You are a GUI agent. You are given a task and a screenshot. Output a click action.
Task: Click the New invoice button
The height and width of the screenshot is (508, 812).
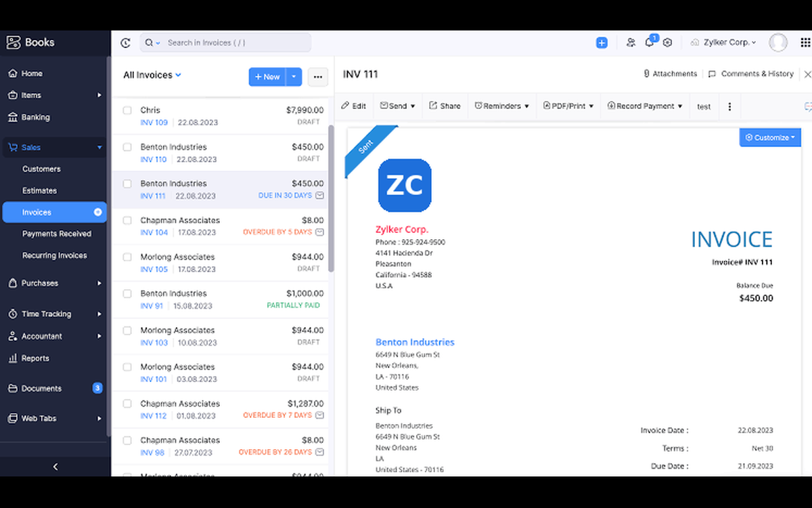click(x=267, y=77)
